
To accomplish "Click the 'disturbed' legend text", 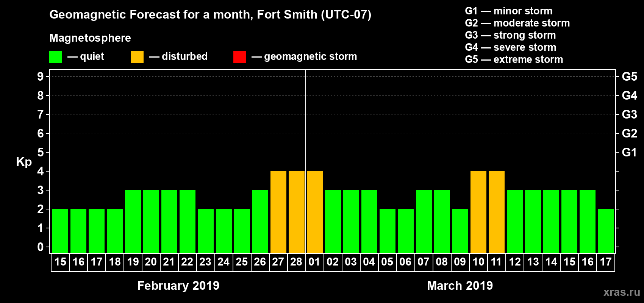I will (185, 56).
